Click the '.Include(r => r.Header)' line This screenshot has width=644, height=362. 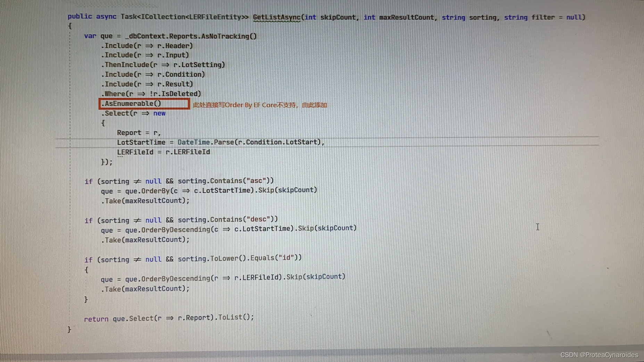[147, 45]
